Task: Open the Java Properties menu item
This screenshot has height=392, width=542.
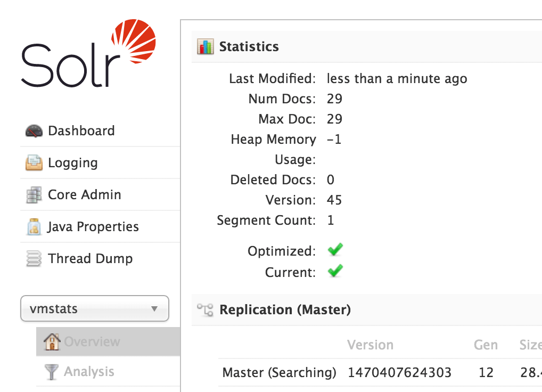Action: (x=100, y=227)
